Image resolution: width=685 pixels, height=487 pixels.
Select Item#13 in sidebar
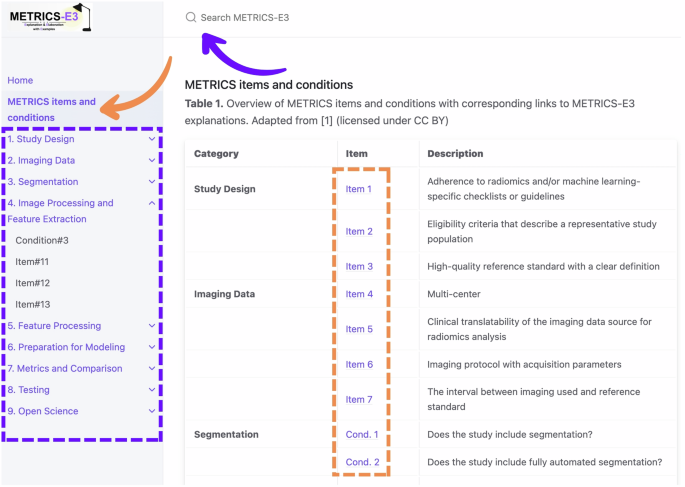tap(32, 304)
